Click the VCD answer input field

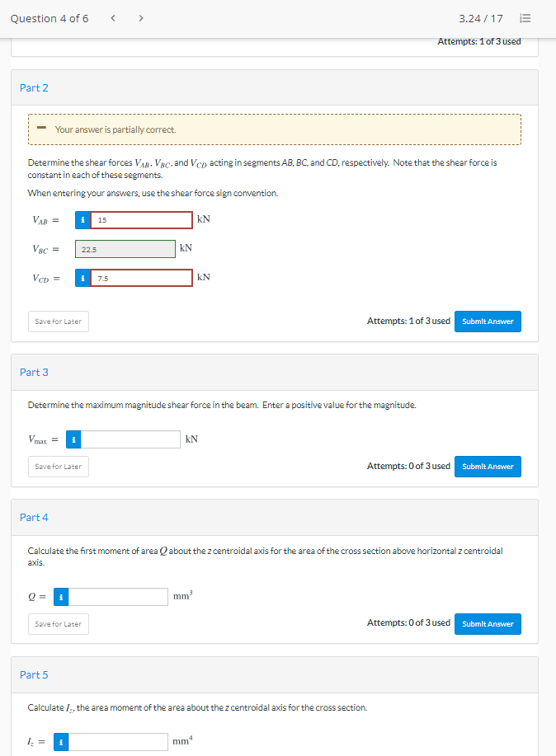pos(142,279)
